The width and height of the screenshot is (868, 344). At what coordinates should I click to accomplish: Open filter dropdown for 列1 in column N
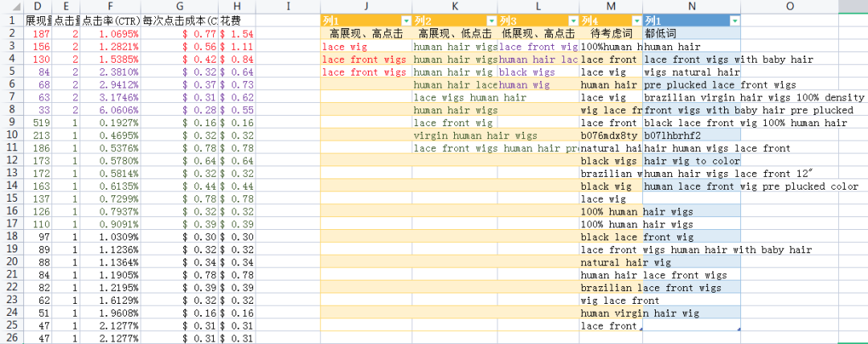[x=735, y=21]
